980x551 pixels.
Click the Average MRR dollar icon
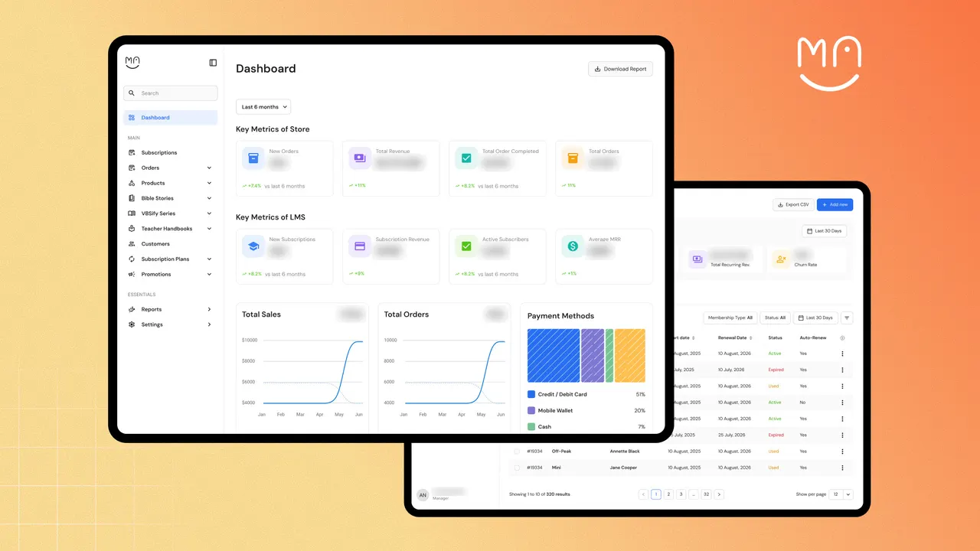pos(573,246)
